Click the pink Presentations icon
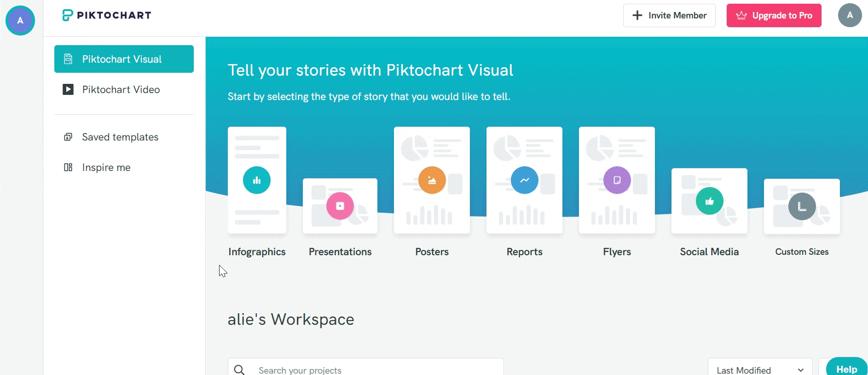Image resolution: width=868 pixels, height=375 pixels. [340, 206]
